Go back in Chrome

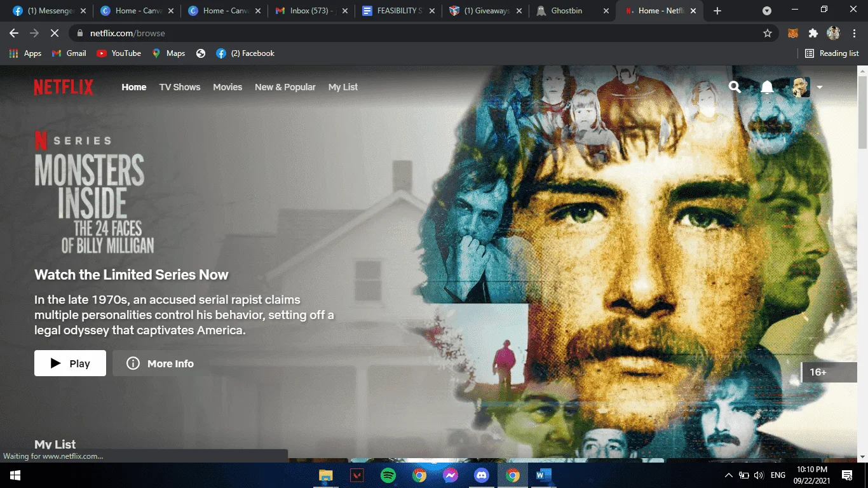click(x=14, y=33)
